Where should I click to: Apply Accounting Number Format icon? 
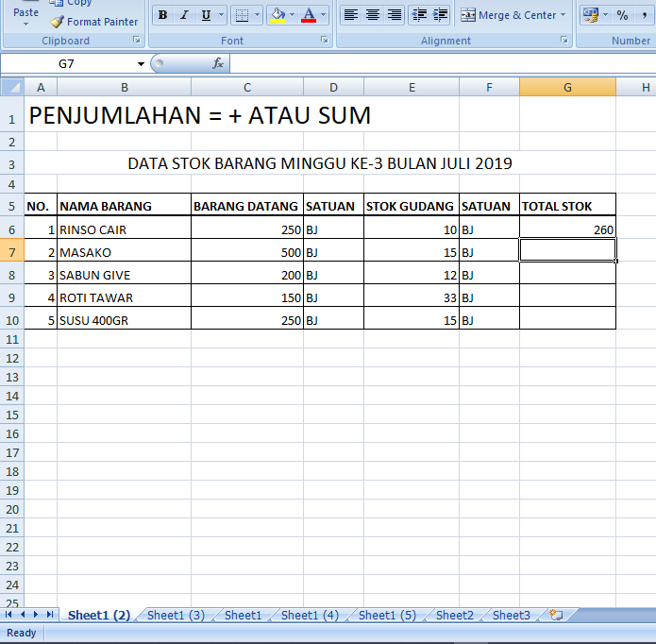point(591,15)
